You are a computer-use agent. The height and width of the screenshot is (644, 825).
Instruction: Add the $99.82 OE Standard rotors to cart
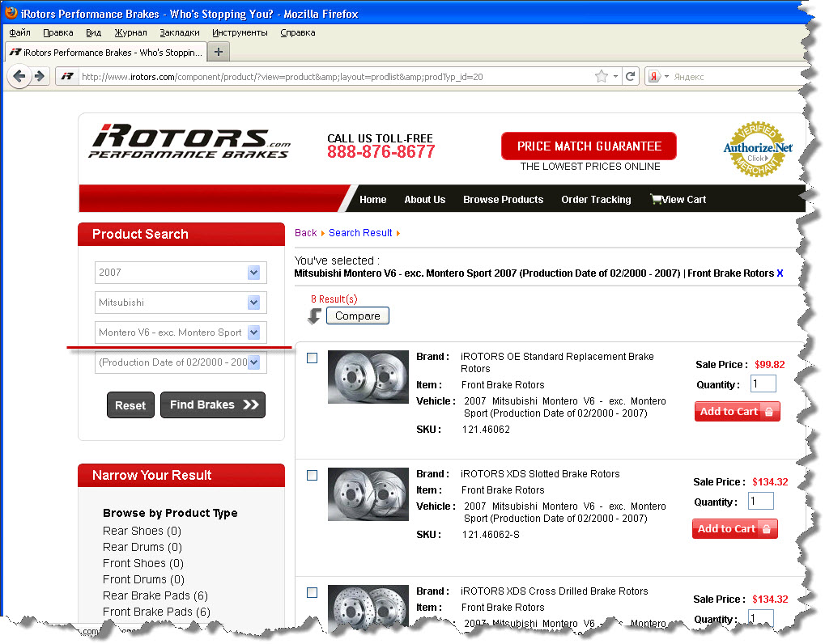click(x=737, y=412)
